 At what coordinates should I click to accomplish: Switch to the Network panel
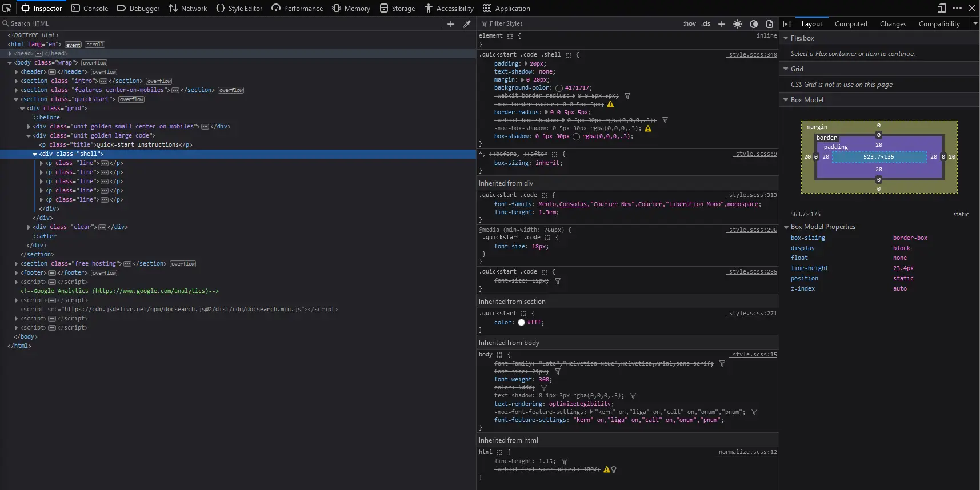click(188, 8)
